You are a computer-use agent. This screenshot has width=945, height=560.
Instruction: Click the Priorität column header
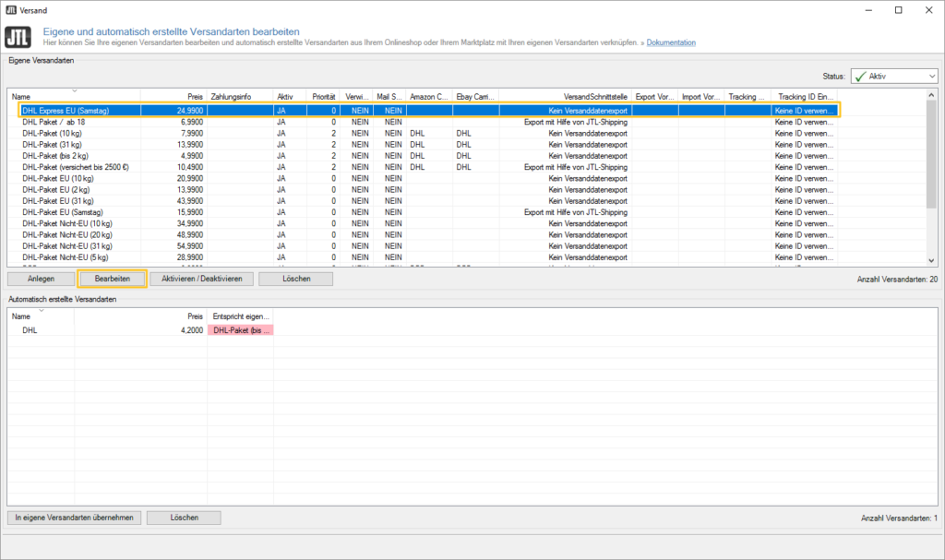(323, 96)
